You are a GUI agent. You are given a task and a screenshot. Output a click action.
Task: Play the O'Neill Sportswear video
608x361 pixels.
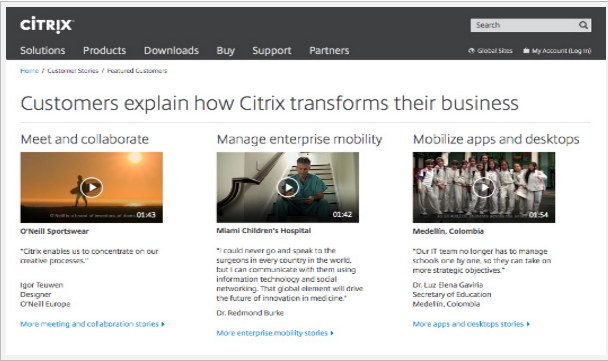[x=92, y=187]
